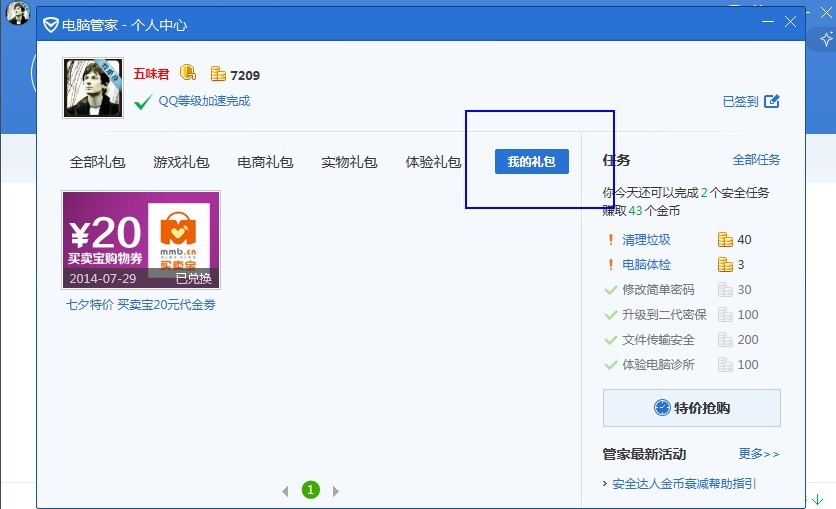This screenshot has height=509, width=836.
Task: Click the green checkmark before QQ等级加速完成
Action: point(143,101)
